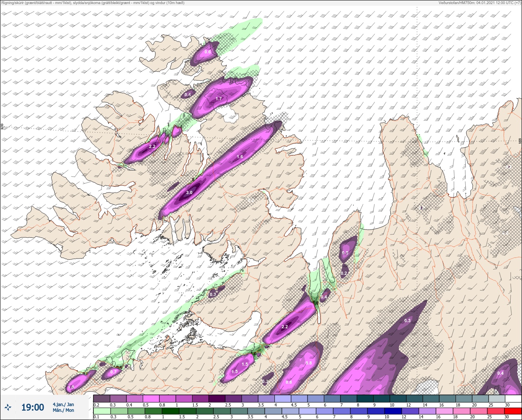The width and height of the screenshot is (522, 420).
Task: Click the 0.2 precipitation value label
Action: (x=344, y=273)
